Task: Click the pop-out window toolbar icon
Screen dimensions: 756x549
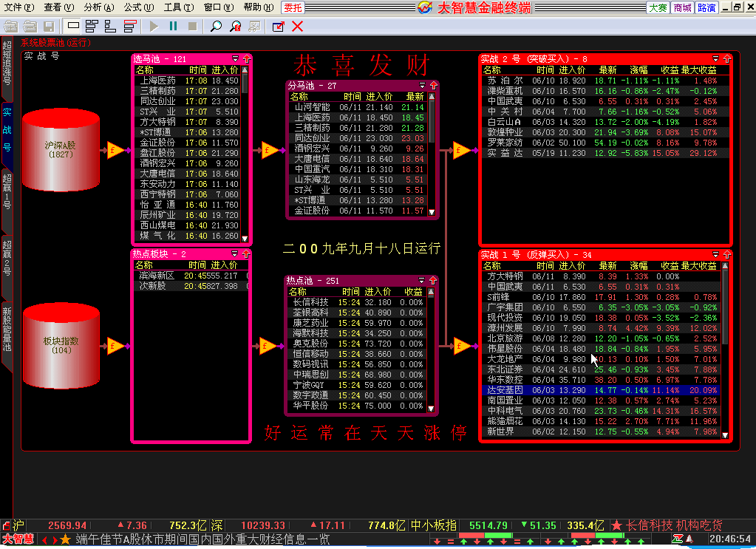Action: (278, 27)
